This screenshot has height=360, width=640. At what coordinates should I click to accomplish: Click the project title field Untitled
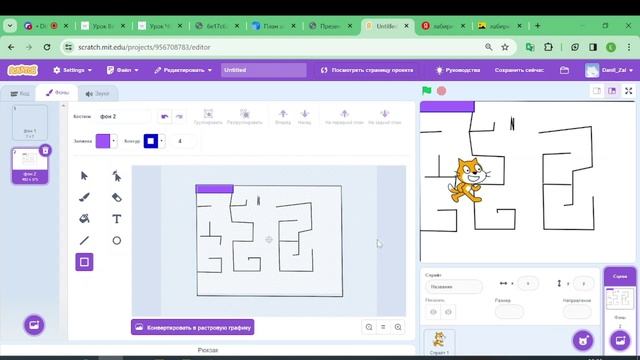click(x=264, y=70)
